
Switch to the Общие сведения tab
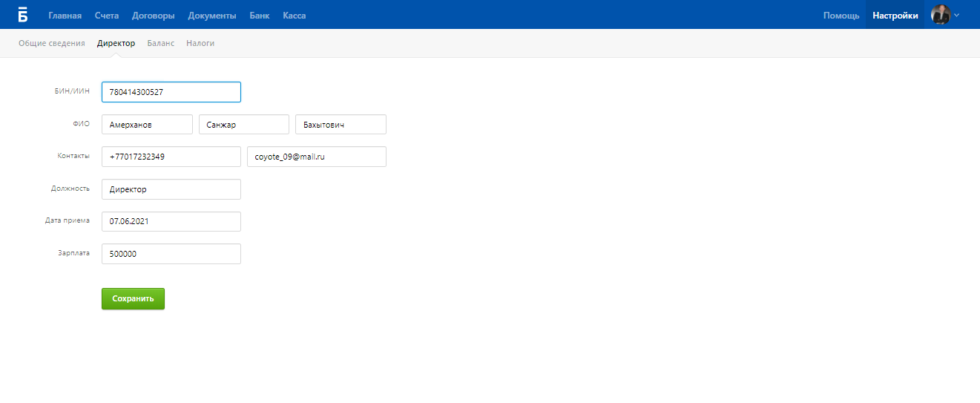(52, 43)
